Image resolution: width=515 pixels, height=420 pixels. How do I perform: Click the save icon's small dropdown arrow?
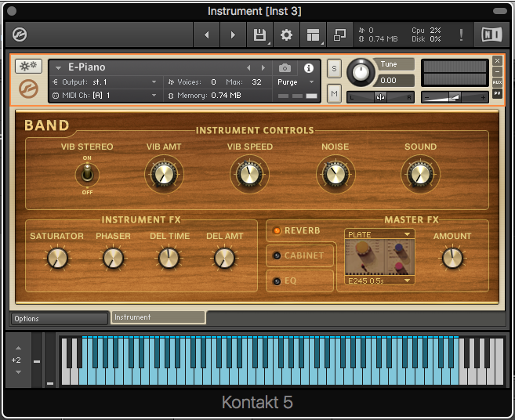(x=269, y=43)
